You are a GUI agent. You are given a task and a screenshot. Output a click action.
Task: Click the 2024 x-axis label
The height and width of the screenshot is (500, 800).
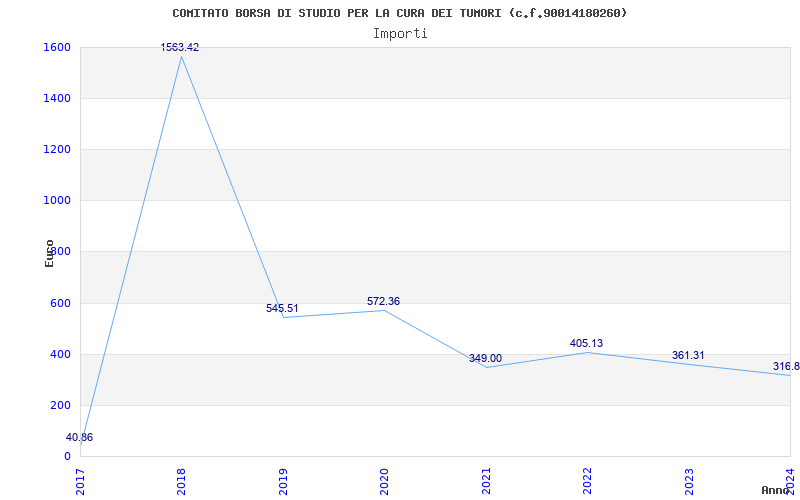tap(790, 481)
